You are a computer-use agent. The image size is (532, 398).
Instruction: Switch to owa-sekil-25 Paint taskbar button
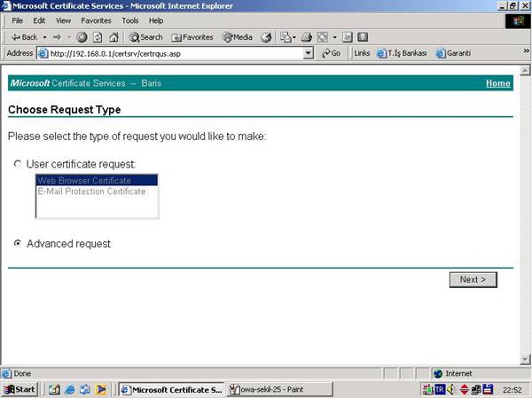point(280,389)
